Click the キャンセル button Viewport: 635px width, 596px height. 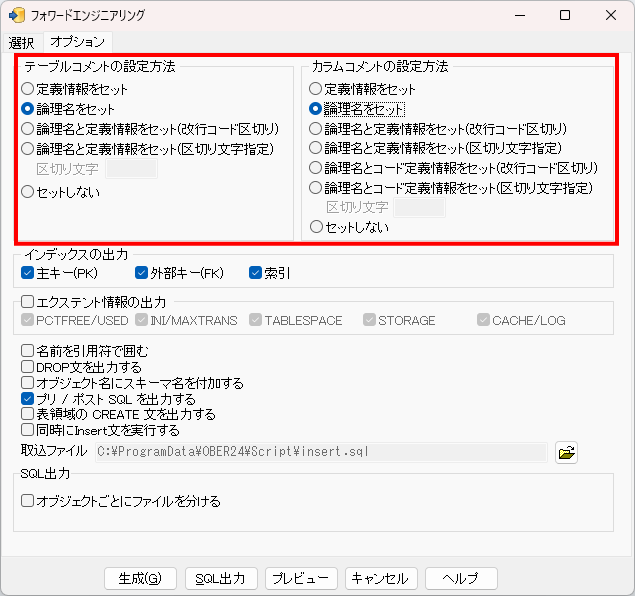381,578
